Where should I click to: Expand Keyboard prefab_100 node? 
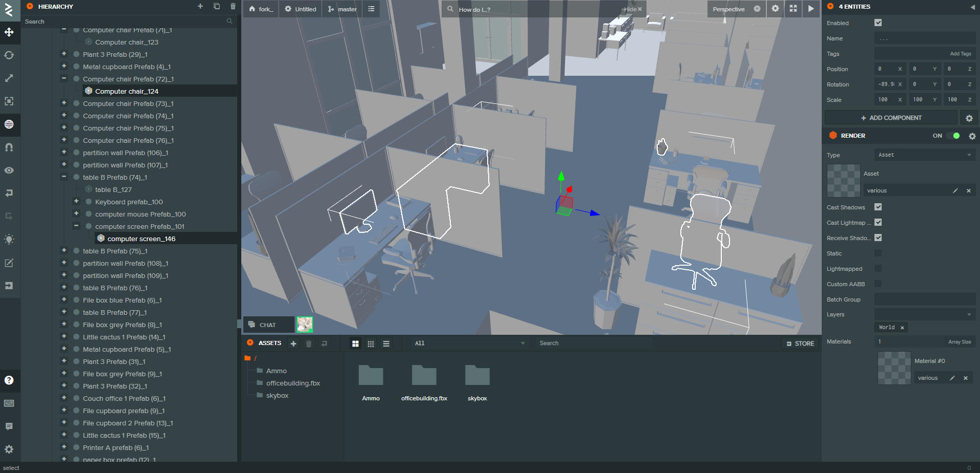click(x=76, y=201)
